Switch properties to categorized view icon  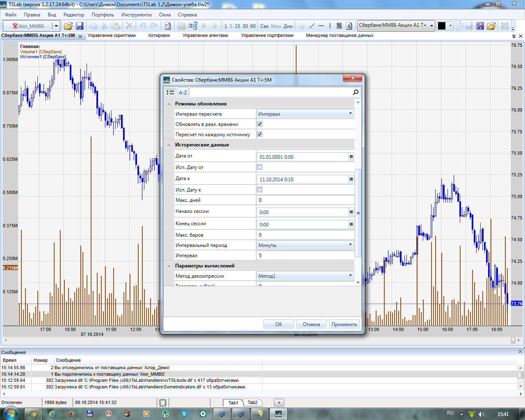point(170,92)
